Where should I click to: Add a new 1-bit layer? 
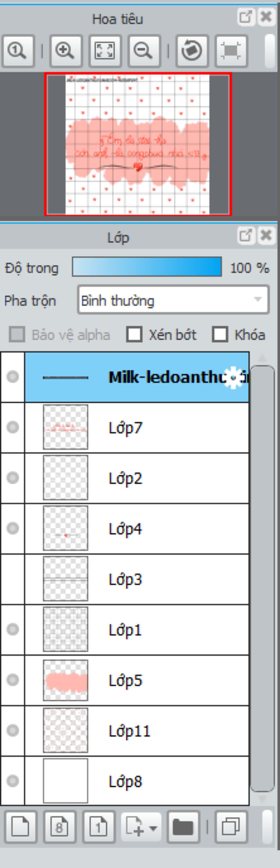(x=99, y=827)
